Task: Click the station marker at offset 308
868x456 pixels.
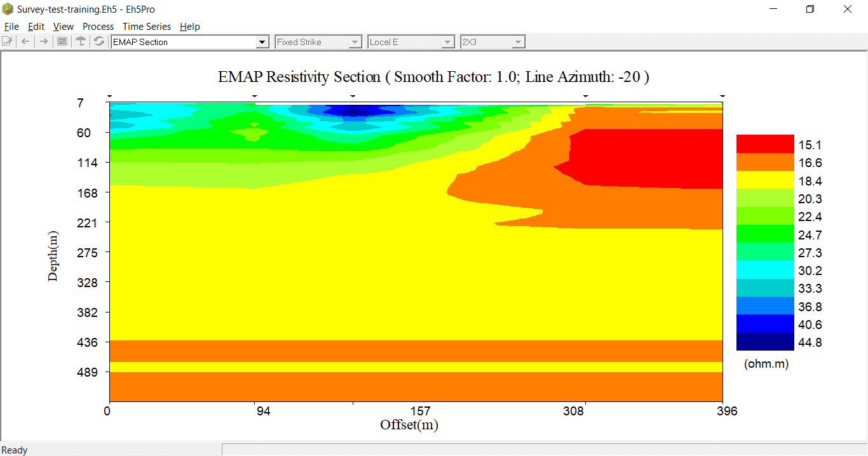Action: click(x=585, y=96)
